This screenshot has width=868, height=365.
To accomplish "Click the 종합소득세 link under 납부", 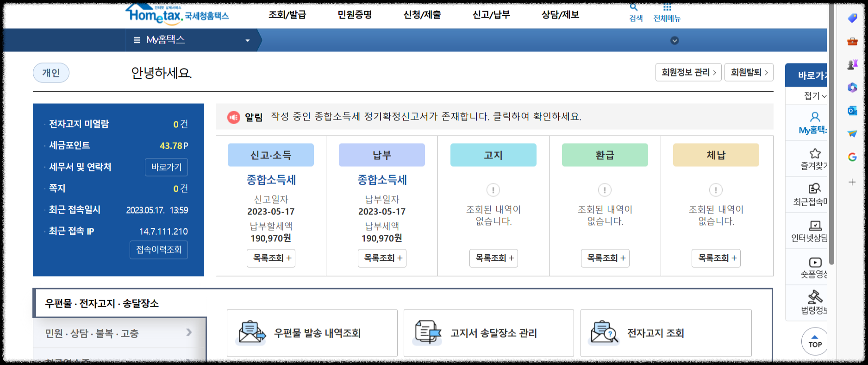I will point(382,180).
